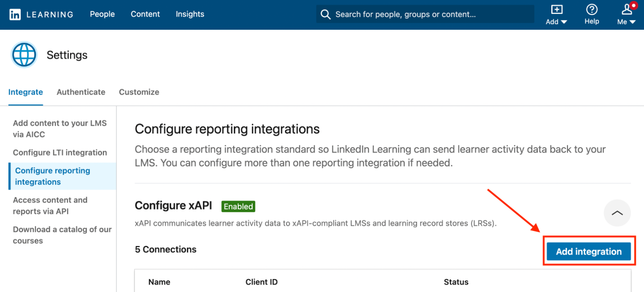
Task: Select Configure reporting integrations sidebar item
Action: (x=63, y=176)
